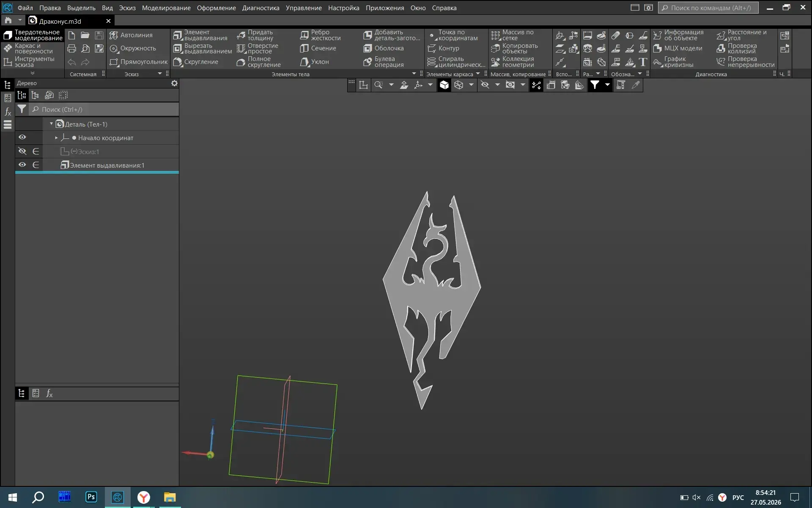Open the Диагностика menu
The image size is (812, 508).
tap(261, 8)
